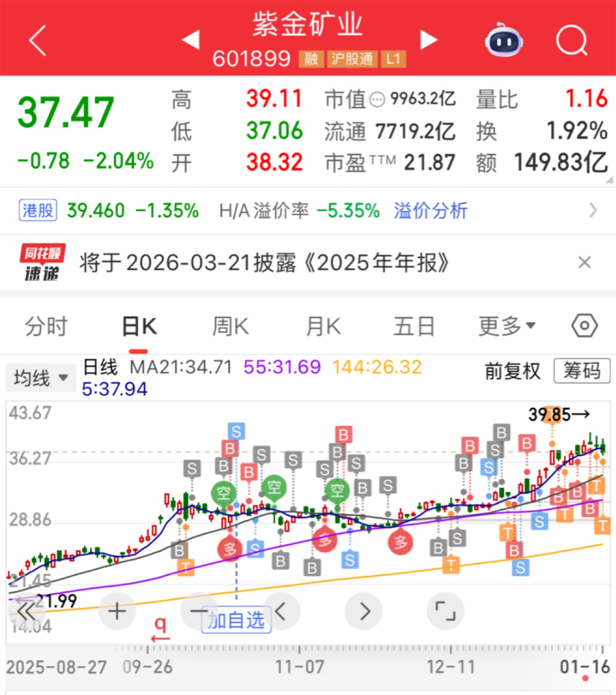Screen dimensions: 616x695
Task: Tap the 01-16 date label on time axis
Action: 585,667
